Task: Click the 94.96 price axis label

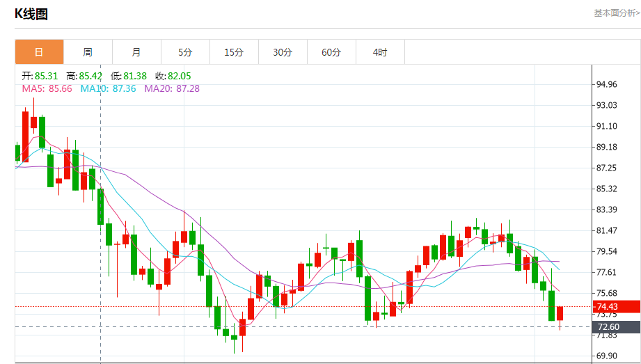Action: tap(606, 84)
